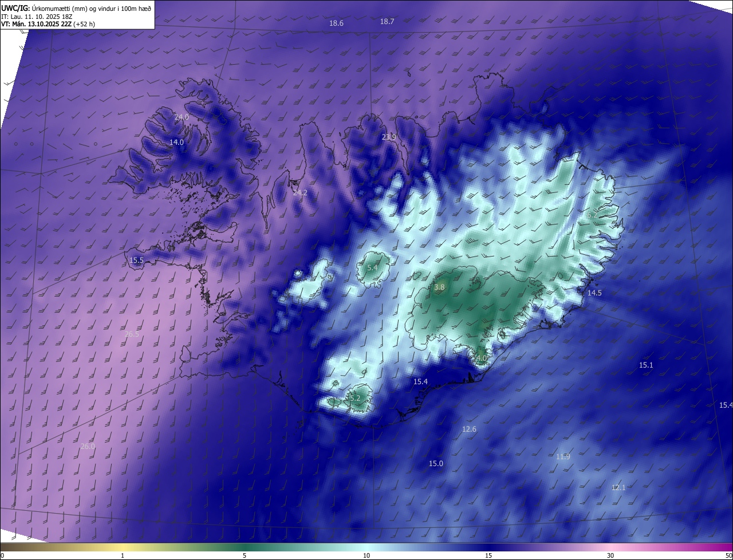Pick the 23.9 value on the north coast
The width and height of the screenshot is (733, 560).
pos(389,137)
